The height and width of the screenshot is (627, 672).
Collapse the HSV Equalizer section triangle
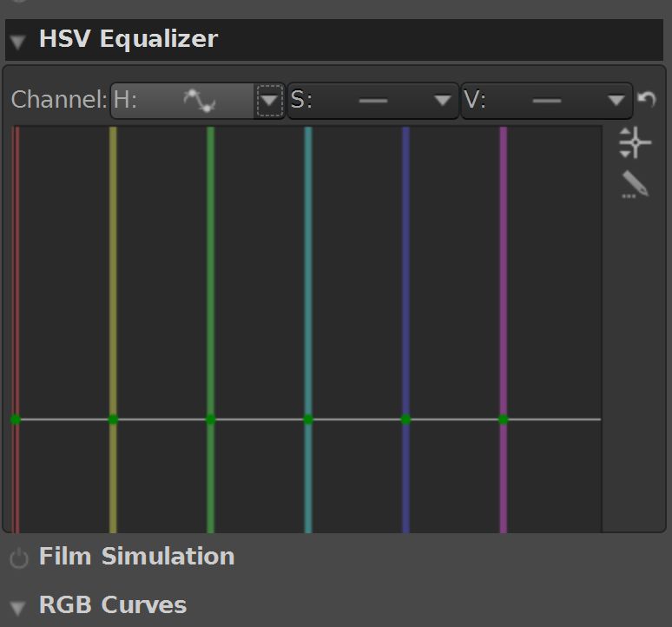[x=18, y=41]
